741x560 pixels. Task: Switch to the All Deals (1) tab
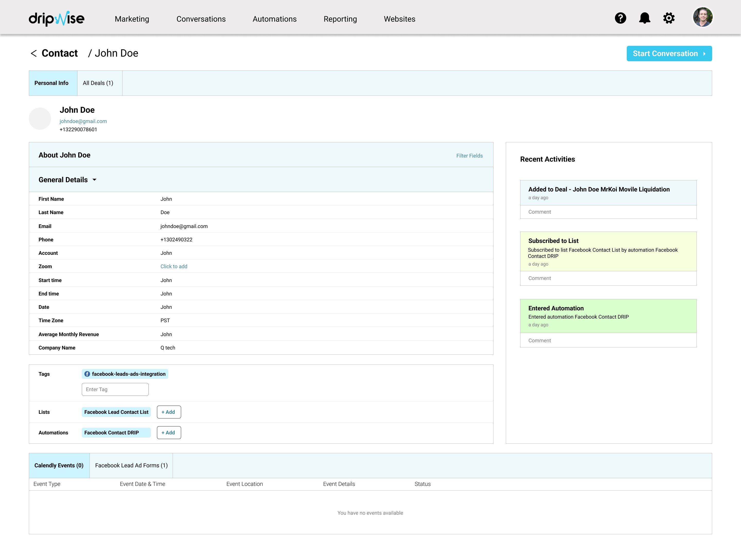click(x=98, y=83)
